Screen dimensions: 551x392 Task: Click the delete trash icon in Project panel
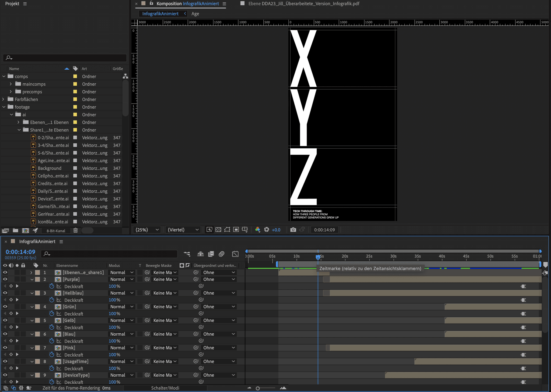click(76, 230)
